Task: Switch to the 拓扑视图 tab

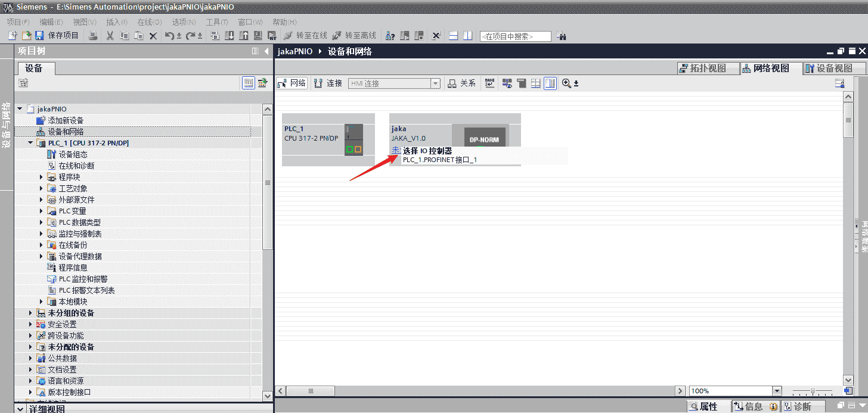Action: coord(702,69)
